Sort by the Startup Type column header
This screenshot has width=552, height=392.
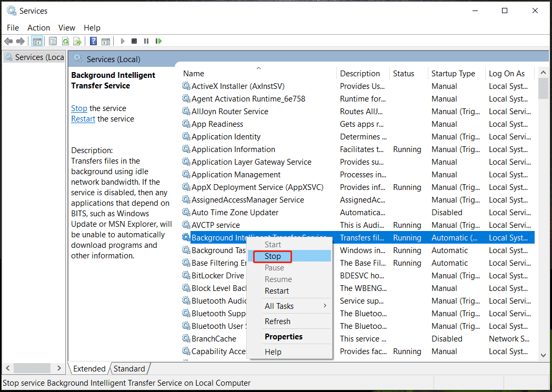[x=453, y=74]
